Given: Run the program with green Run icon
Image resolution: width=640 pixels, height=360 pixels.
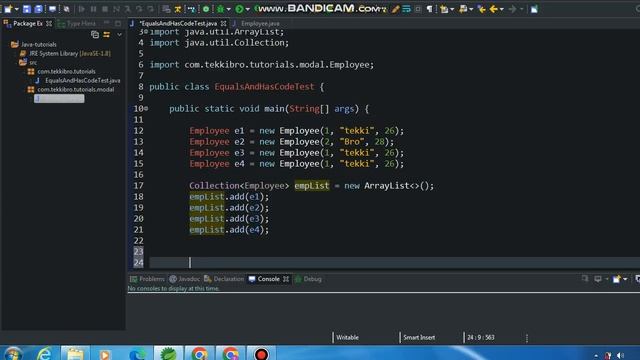Looking at the screenshot, I should [x=240, y=9].
